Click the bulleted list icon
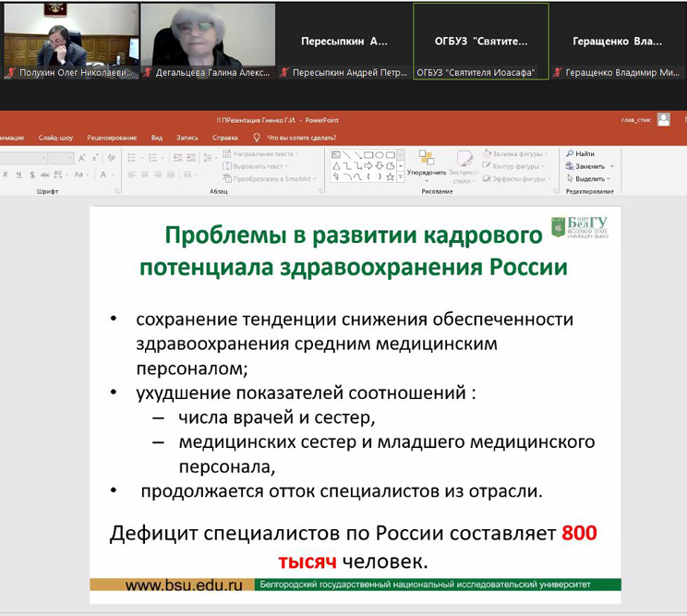 tap(130, 158)
